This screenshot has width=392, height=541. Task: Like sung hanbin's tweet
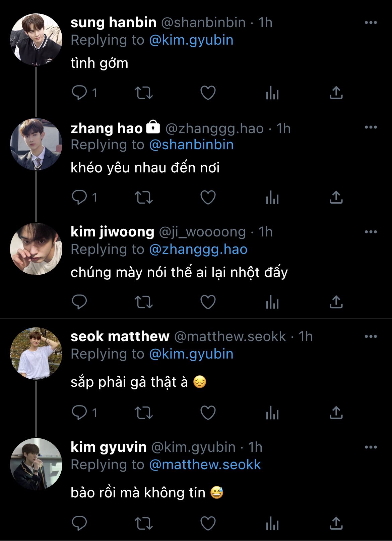208,93
